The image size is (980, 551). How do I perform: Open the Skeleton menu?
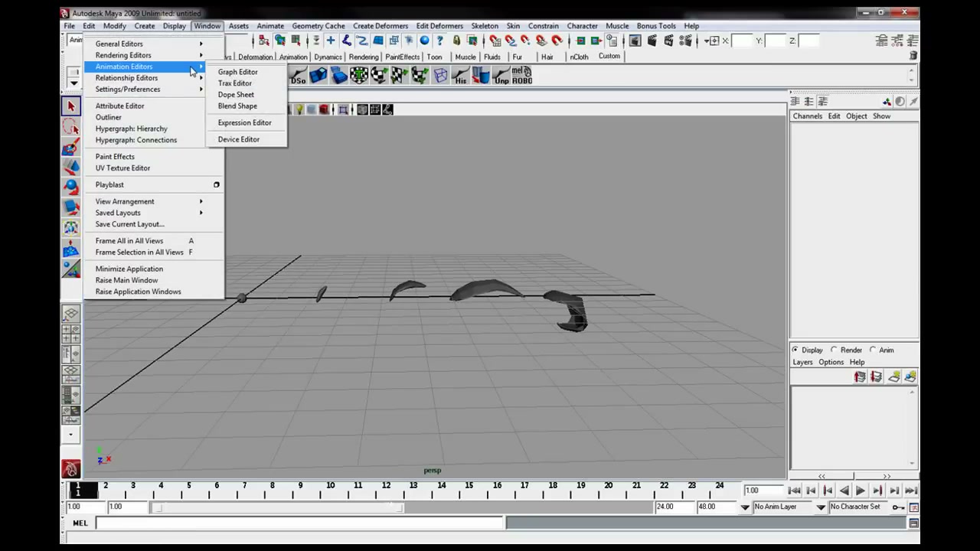[485, 26]
